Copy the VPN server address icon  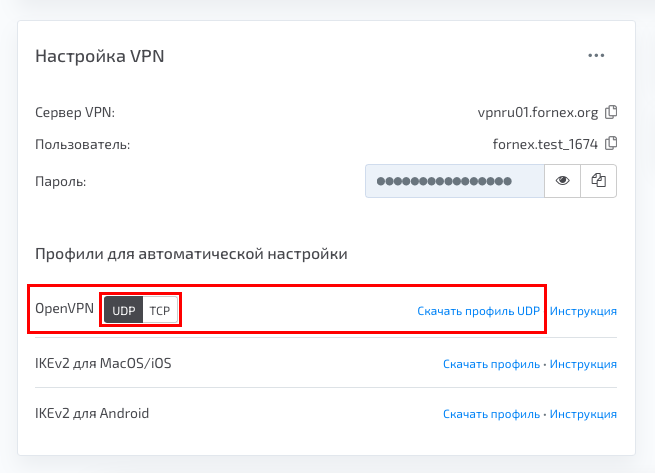click(611, 112)
